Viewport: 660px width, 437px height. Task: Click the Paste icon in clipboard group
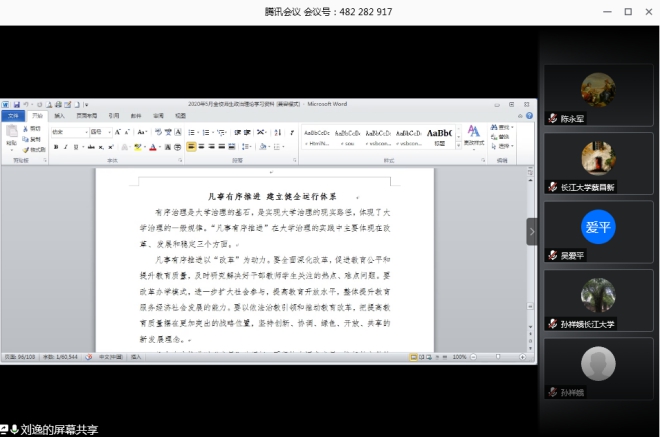[x=12, y=138]
